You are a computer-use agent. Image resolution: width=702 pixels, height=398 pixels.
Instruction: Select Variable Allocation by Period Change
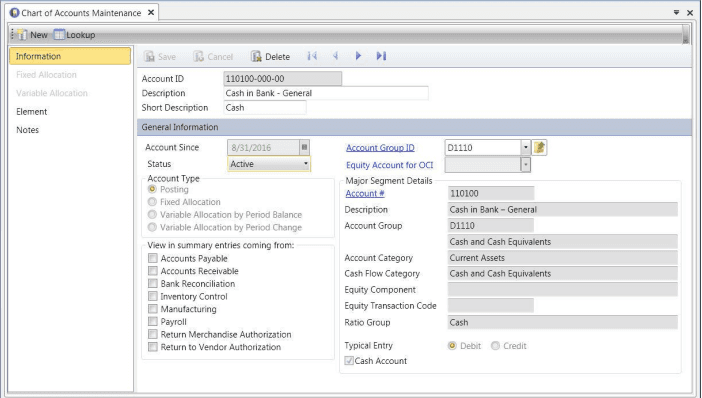[152, 227]
